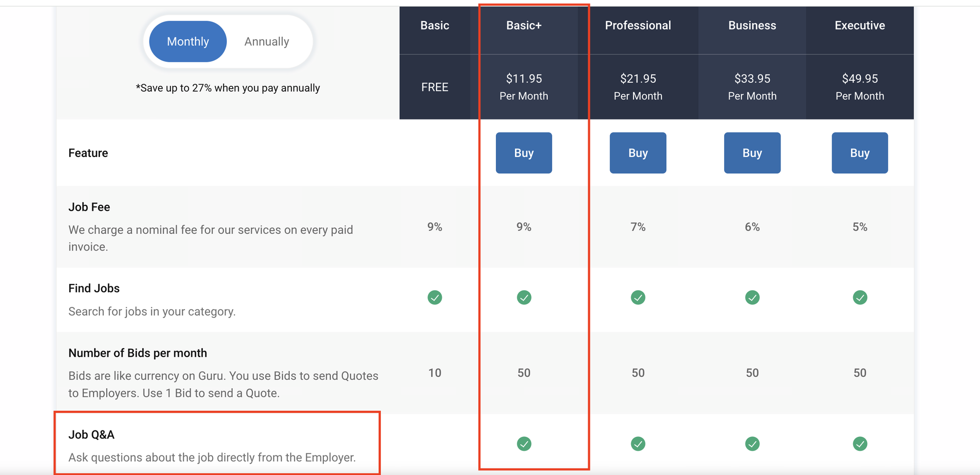This screenshot has height=475, width=980.
Task: Click the Professional plan header
Action: tap(638, 25)
